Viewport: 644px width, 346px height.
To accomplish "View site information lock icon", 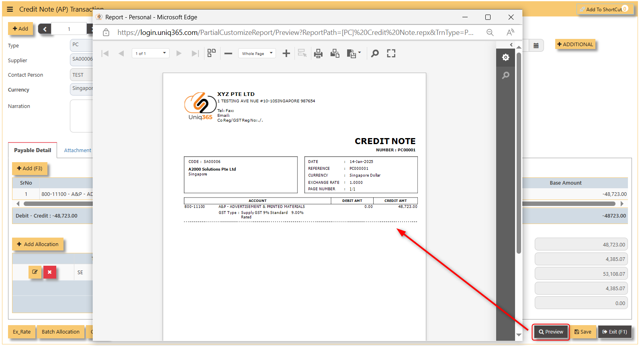I will [x=106, y=33].
